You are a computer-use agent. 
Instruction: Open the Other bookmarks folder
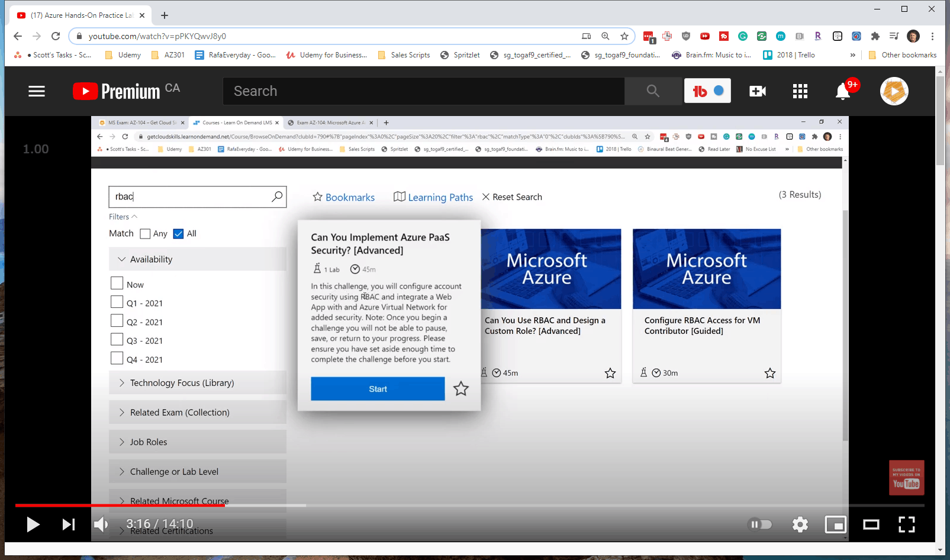[903, 55]
